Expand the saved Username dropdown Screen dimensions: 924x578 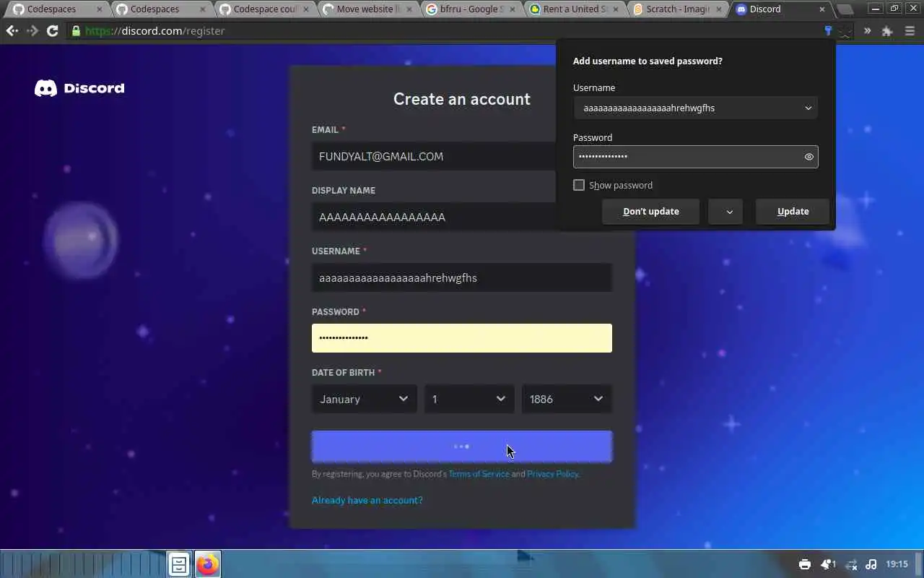[x=808, y=108]
